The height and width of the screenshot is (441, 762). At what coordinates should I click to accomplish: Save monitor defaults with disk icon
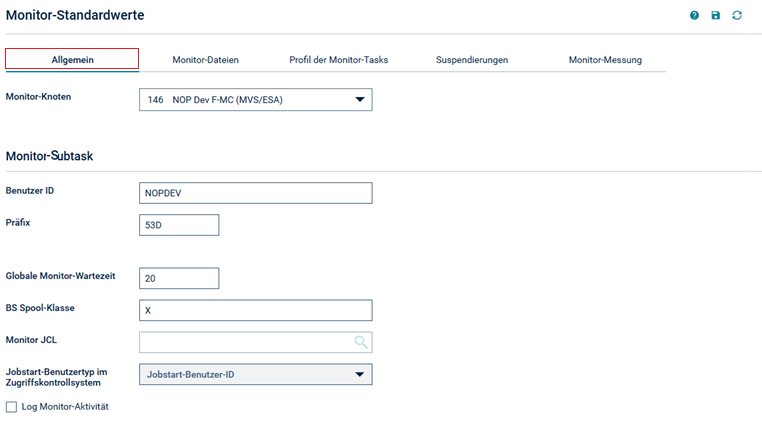(715, 16)
